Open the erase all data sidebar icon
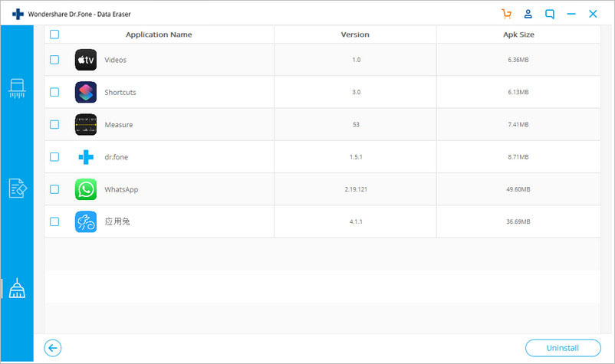The image size is (615, 364). (17, 88)
